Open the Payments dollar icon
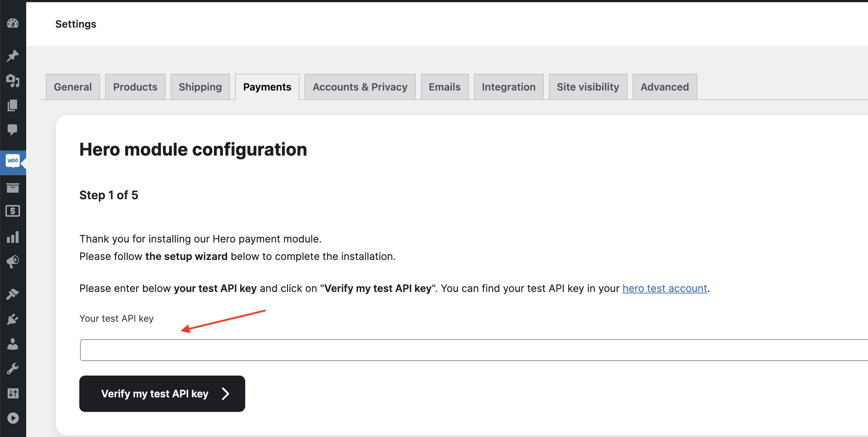 [x=13, y=211]
